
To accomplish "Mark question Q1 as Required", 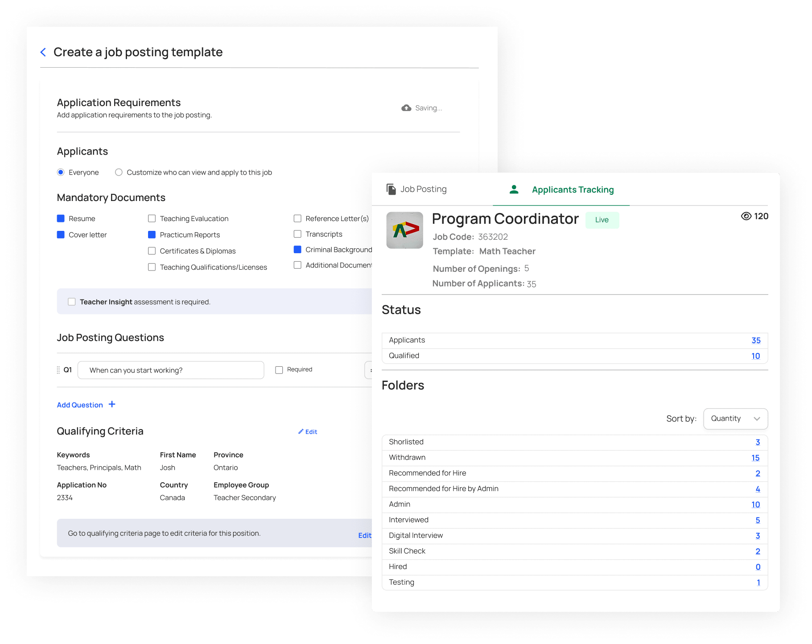I will click(x=279, y=369).
